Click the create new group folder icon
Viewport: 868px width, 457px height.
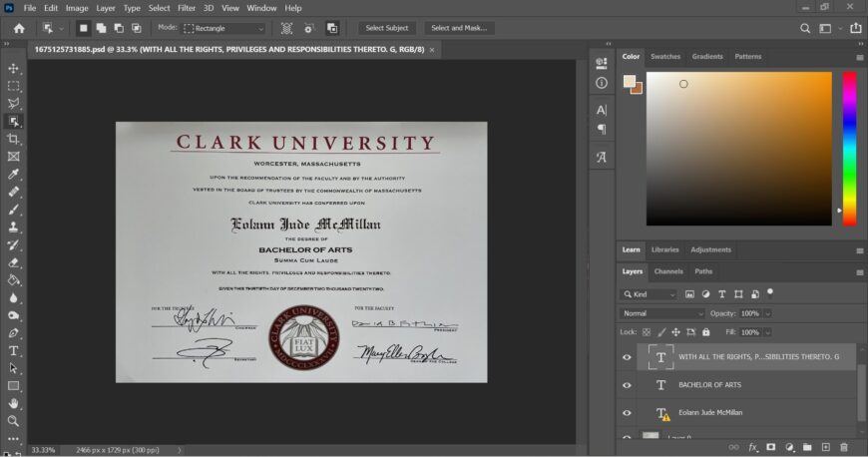pyautogui.click(x=807, y=447)
